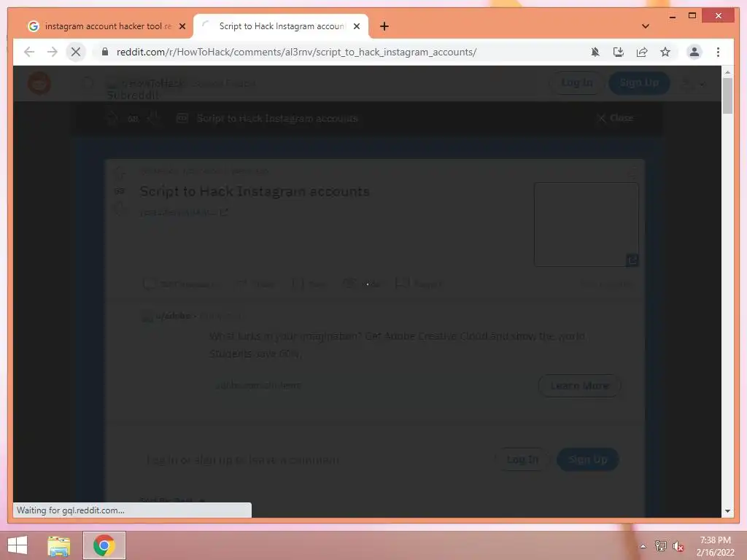
Task: Upvote the post in the overlay bar
Action: [x=112, y=117]
